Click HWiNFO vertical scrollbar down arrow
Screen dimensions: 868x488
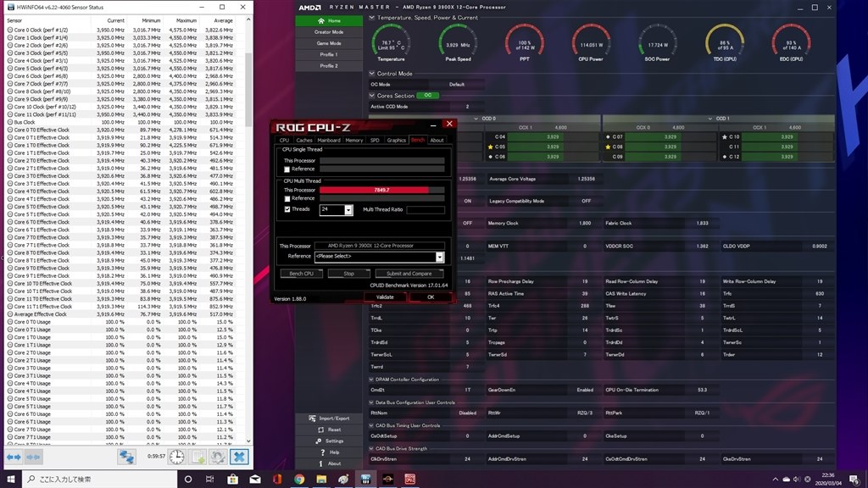point(248,441)
